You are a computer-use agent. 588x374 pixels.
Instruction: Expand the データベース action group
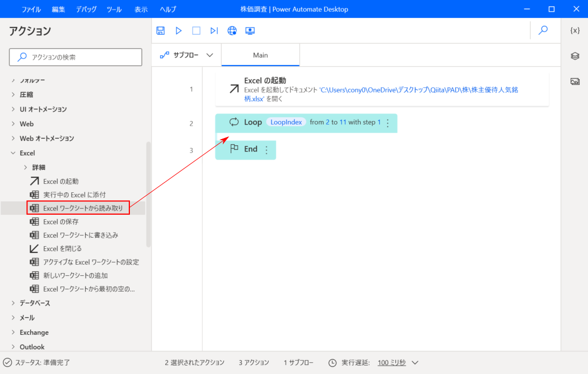(x=13, y=303)
